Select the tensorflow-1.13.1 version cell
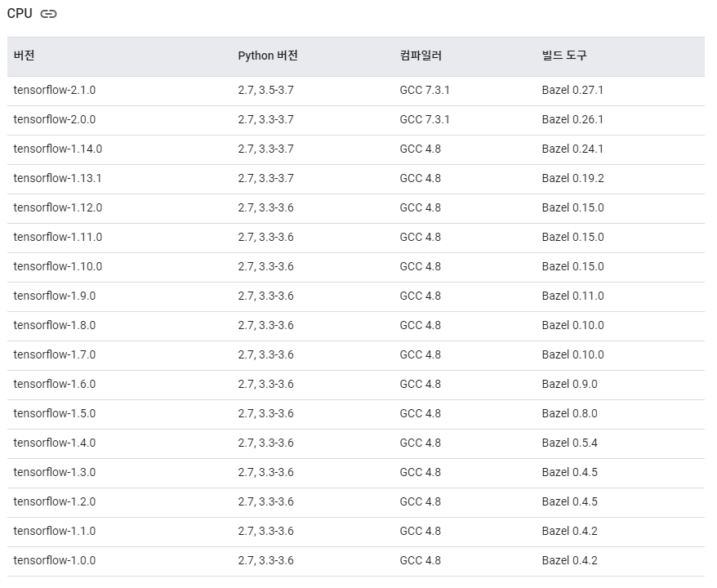Image resolution: width=717 pixels, height=588 pixels. (58, 178)
